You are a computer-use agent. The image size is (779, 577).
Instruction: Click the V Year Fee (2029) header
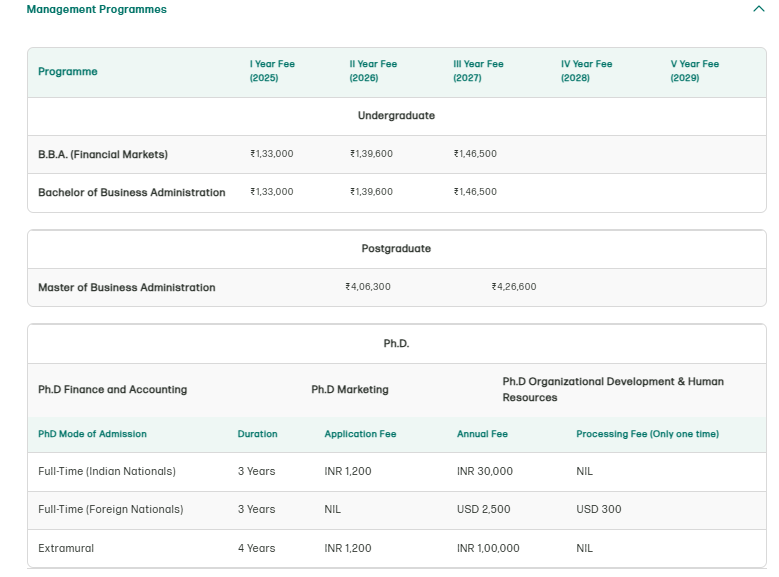coord(694,71)
